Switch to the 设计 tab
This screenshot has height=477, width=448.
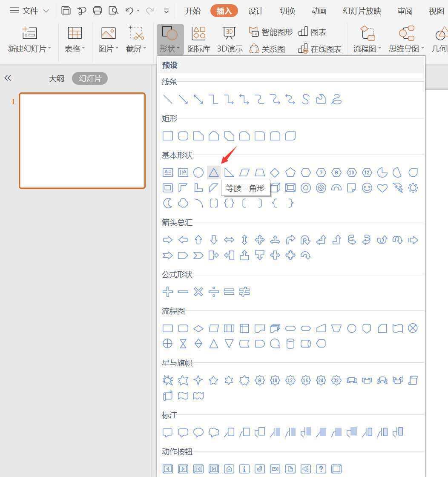[x=256, y=11]
